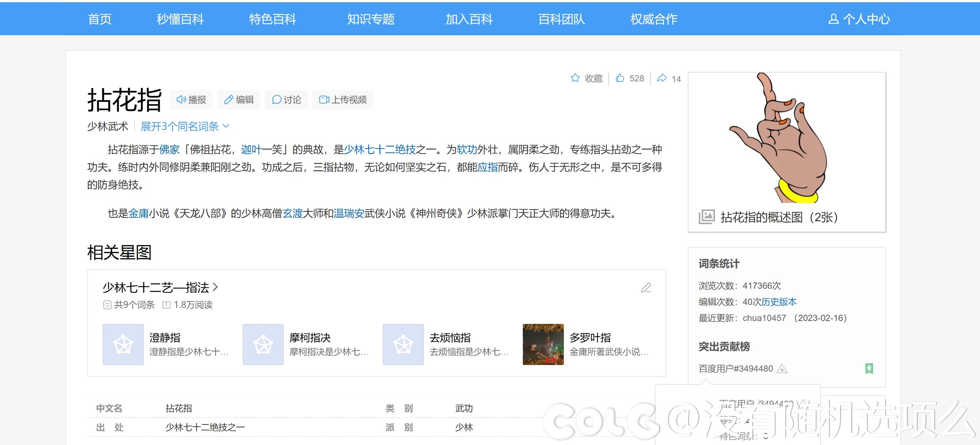Open the 摩柯指决 placeholder thumbnail
Image resolution: width=980 pixels, height=445 pixels.
pos(263,344)
